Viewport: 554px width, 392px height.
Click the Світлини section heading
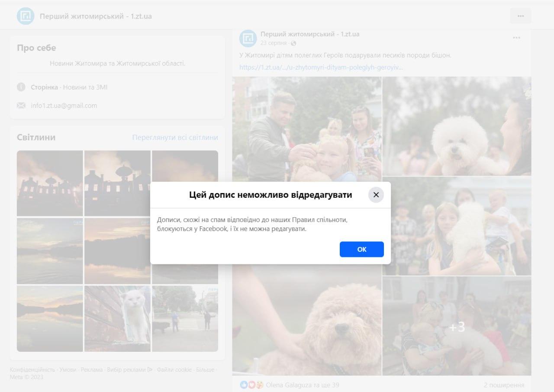[x=36, y=137]
